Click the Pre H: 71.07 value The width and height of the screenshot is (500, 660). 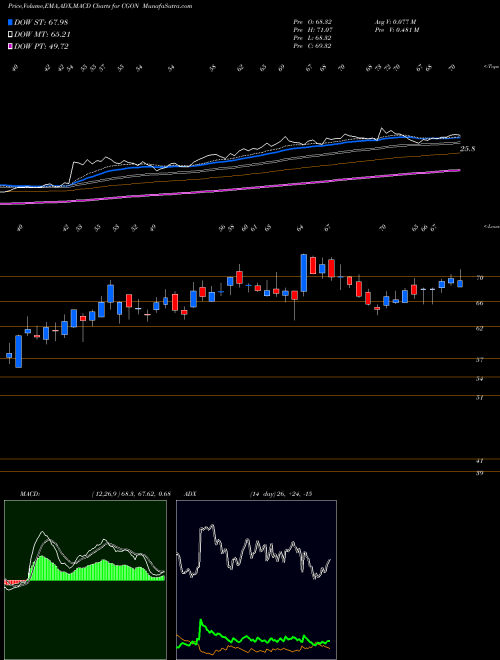(x=312, y=30)
